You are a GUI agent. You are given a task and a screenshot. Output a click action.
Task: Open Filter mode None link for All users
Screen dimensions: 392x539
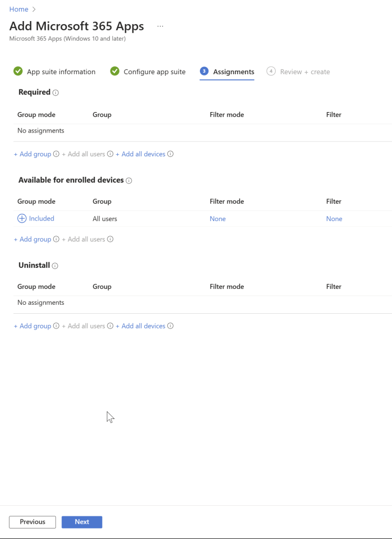coord(218,219)
